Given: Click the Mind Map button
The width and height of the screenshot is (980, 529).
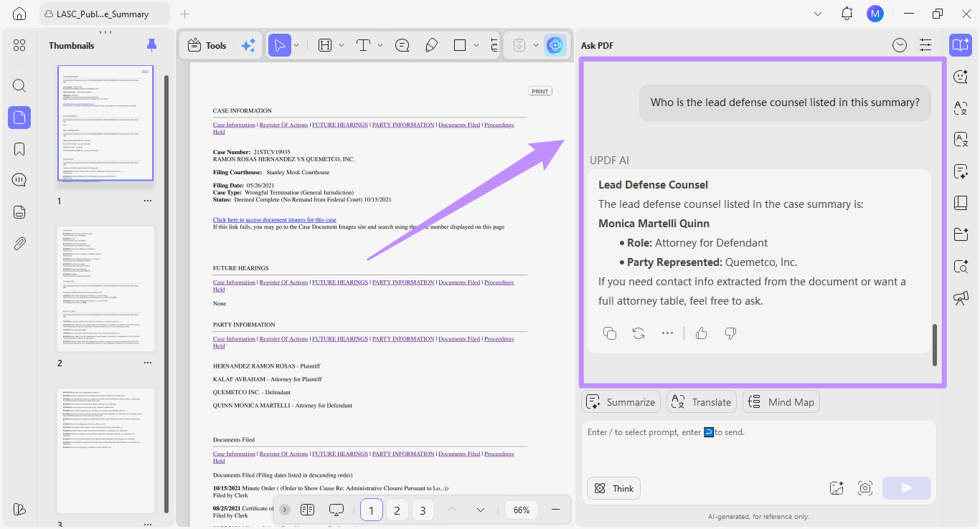Looking at the screenshot, I should 781,402.
